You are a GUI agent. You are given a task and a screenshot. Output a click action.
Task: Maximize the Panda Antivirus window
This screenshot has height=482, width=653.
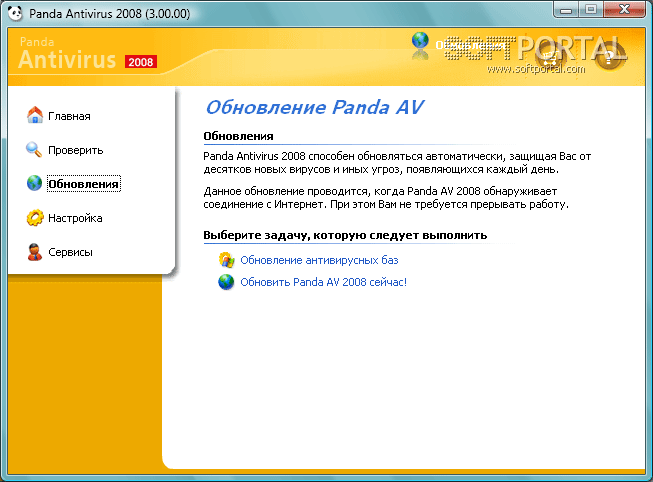591,10
